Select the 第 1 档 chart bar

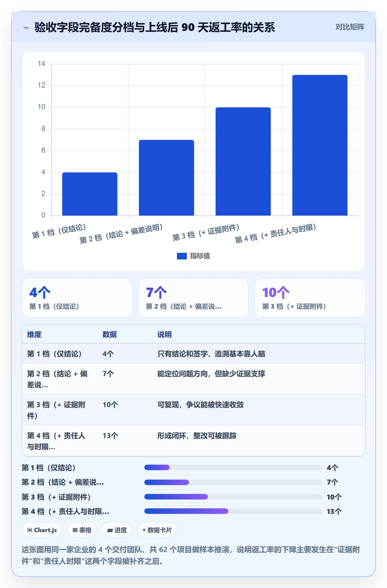90,194
